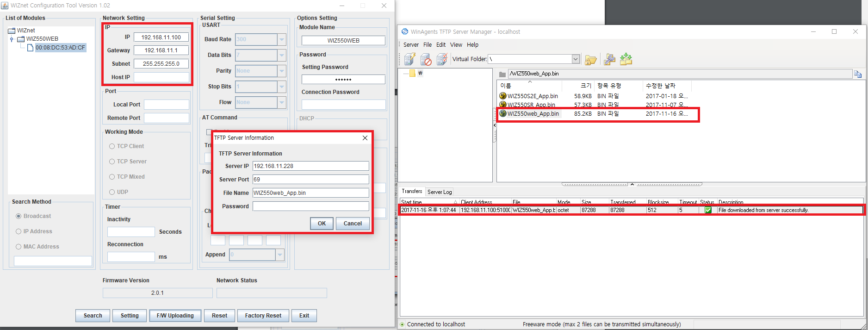Click the F/W Uploading button
The width and height of the screenshot is (868, 330).
pos(175,316)
